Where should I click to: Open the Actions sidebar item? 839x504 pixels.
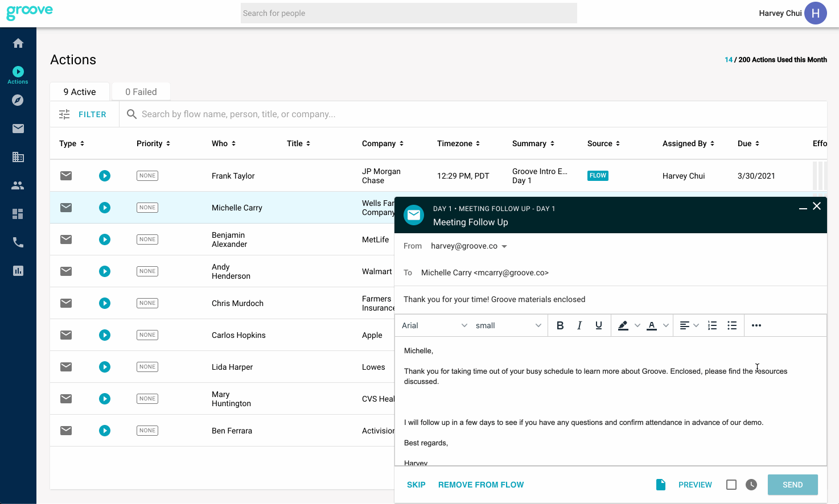tap(18, 75)
